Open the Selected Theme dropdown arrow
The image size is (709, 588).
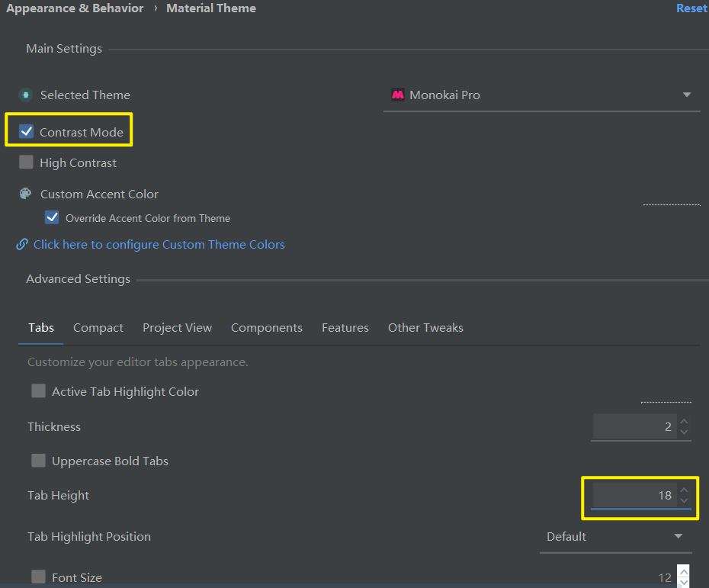click(x=687, y=95)
